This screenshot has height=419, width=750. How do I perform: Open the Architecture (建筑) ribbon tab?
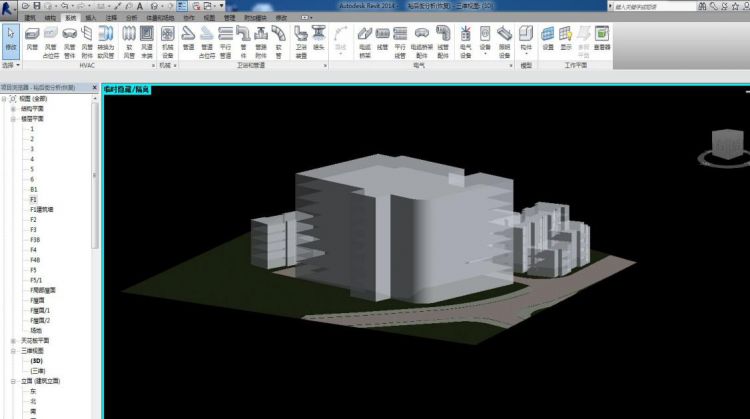click(x=30, y=18)
